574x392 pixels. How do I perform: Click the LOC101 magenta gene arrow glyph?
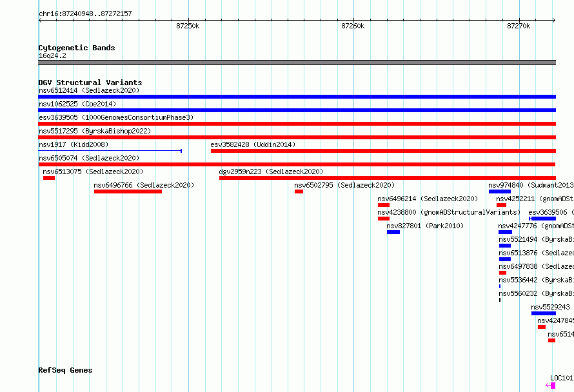point(551,386)
